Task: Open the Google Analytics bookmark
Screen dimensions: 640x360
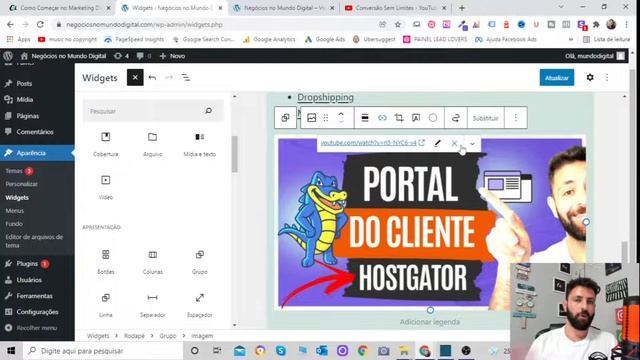Action: pos(269,39)
